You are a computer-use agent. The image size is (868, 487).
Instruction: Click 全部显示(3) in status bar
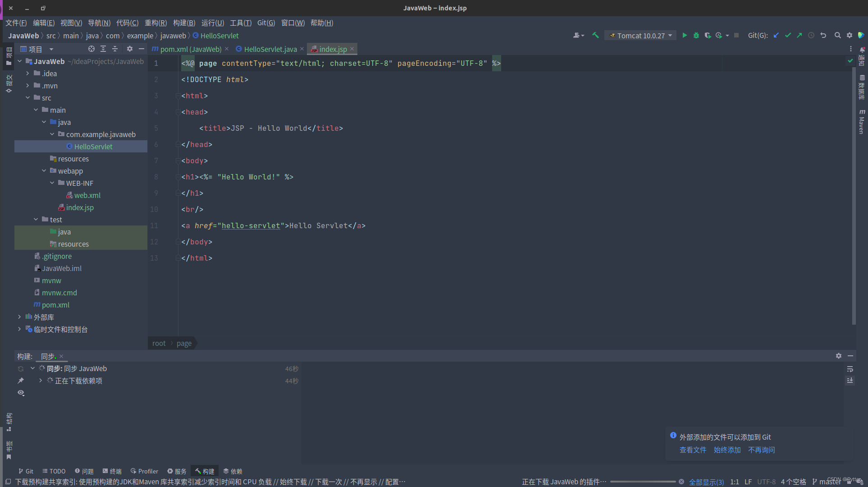[707, 482]
